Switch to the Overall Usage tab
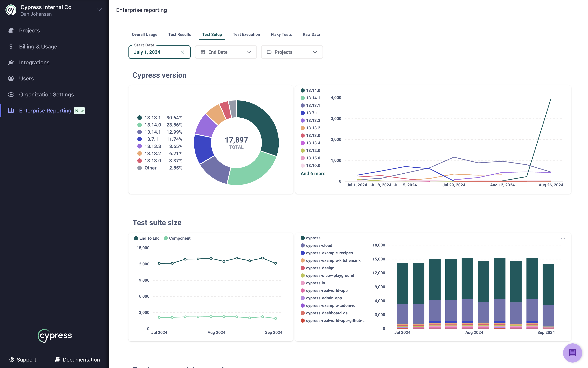Screen dimensions: 588x368 (x=144, y=34)
